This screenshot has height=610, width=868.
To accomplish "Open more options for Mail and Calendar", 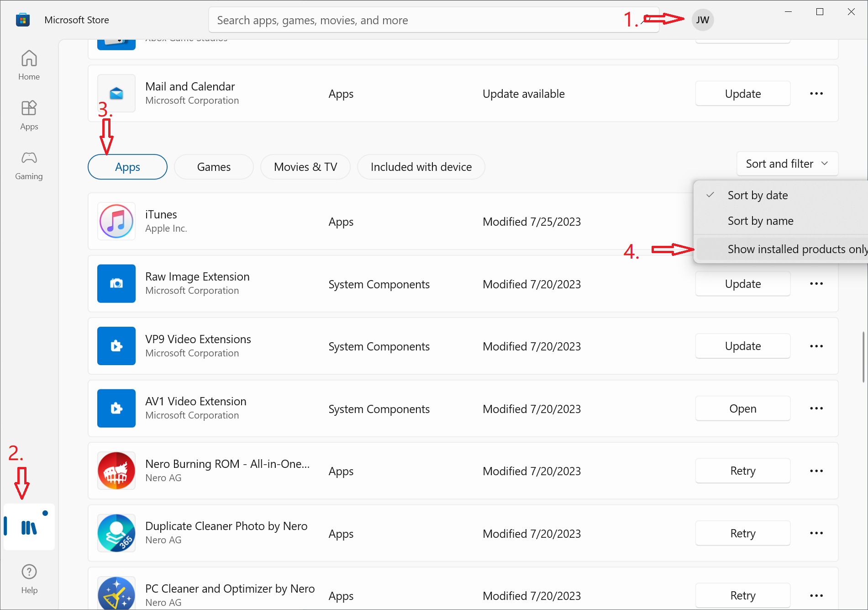I will (816, 94).
